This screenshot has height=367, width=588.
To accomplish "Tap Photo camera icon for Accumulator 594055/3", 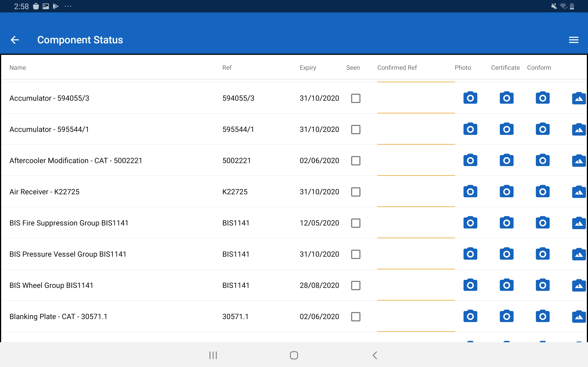I will pyautogui.click(x=470, y=98).
